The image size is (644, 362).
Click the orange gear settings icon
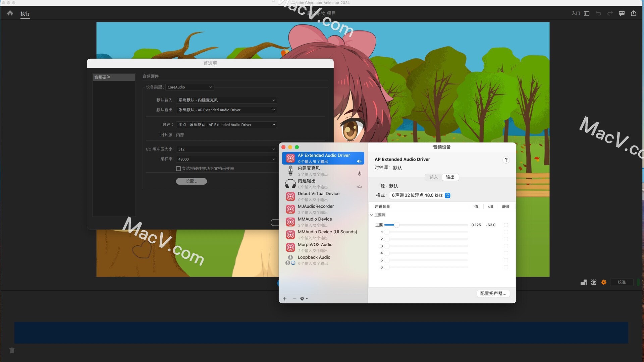tap(604, 282)
